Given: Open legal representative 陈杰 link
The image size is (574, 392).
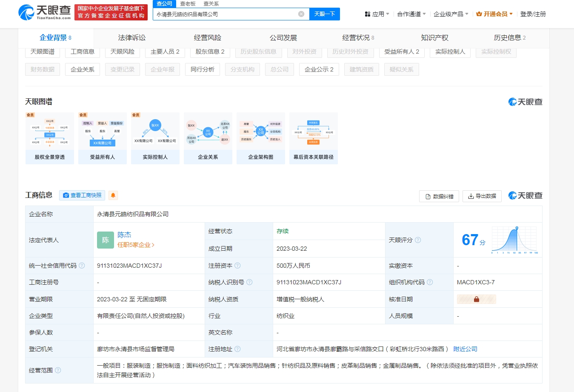Looking at the screenshot, I should (124, 235).
